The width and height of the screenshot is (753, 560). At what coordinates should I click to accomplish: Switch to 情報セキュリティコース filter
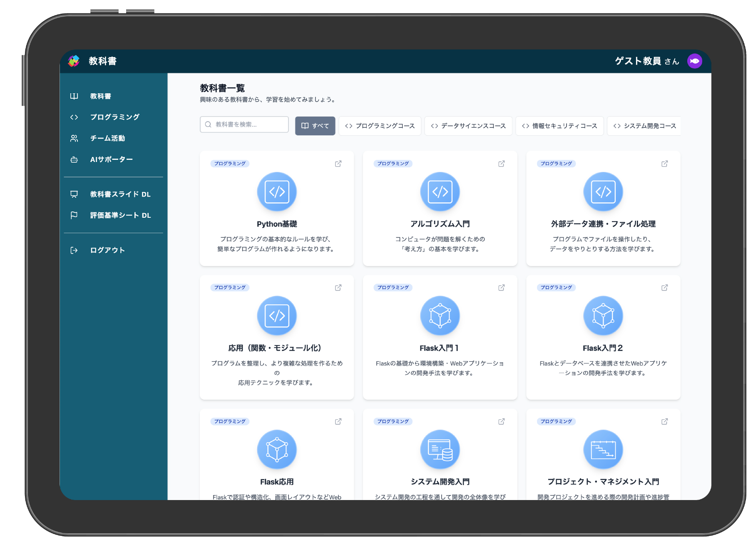tap(559, 126)
